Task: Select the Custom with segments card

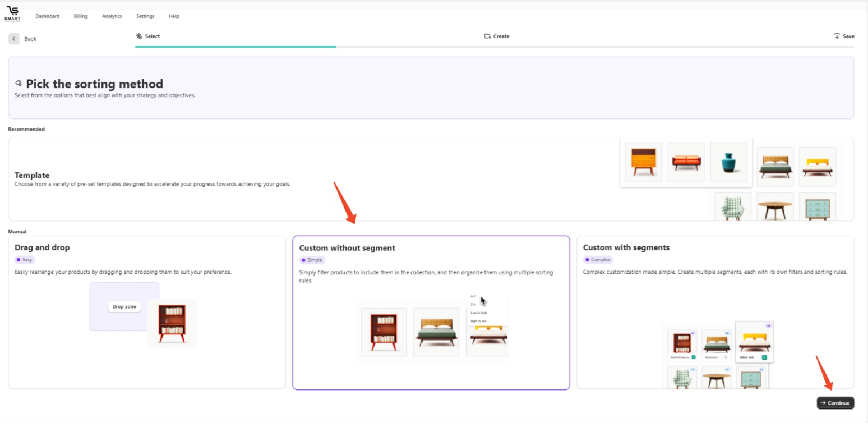Action: (x=715, y=312)
